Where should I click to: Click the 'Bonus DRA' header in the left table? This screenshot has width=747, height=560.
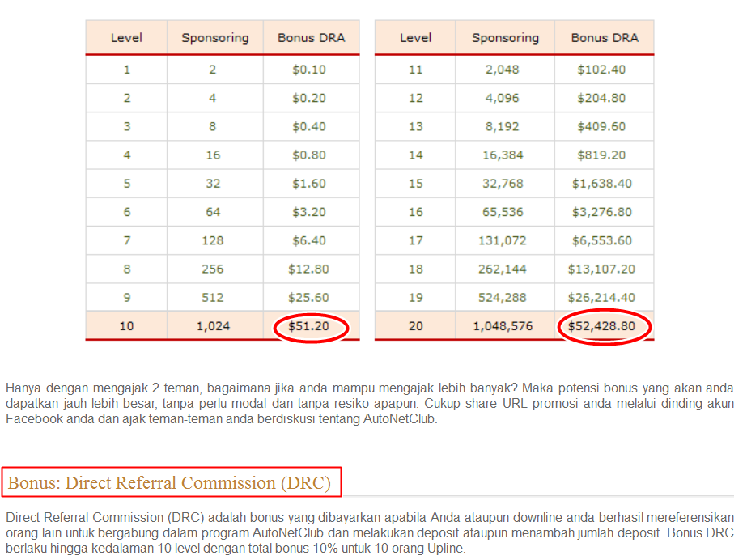tap(311, 37)
